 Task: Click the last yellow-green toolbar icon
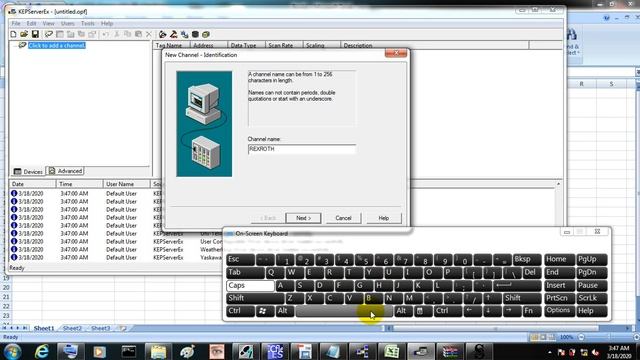tap(206, 34)
